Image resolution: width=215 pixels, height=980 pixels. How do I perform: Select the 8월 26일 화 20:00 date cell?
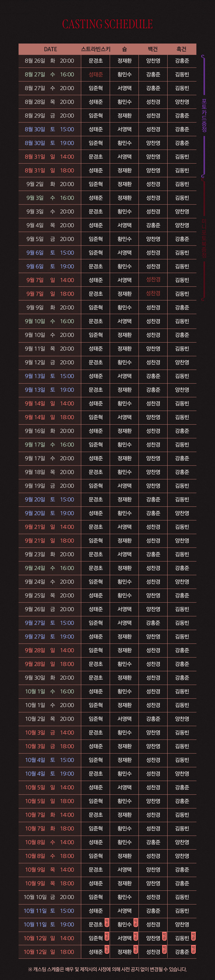coord(49,61)
